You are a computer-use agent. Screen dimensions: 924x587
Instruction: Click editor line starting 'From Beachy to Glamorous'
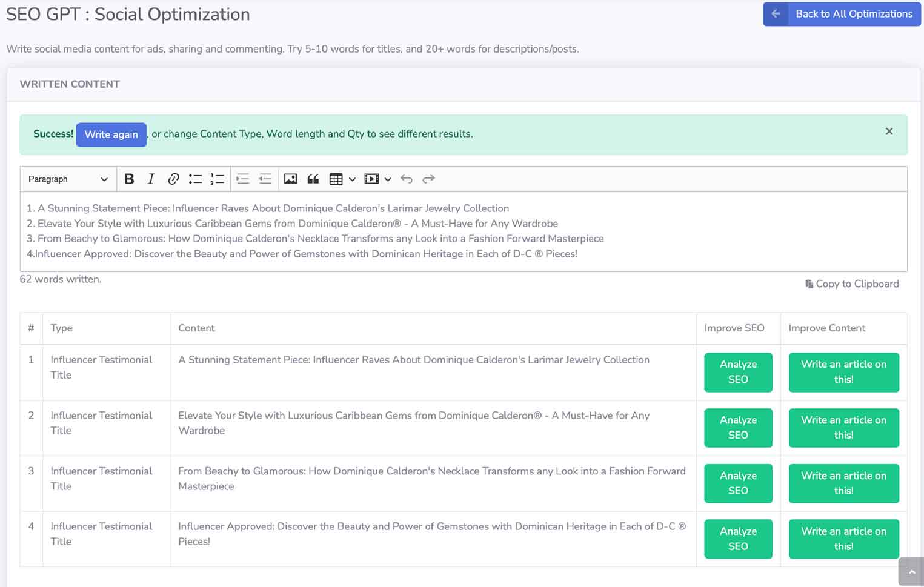coord(315,239)
